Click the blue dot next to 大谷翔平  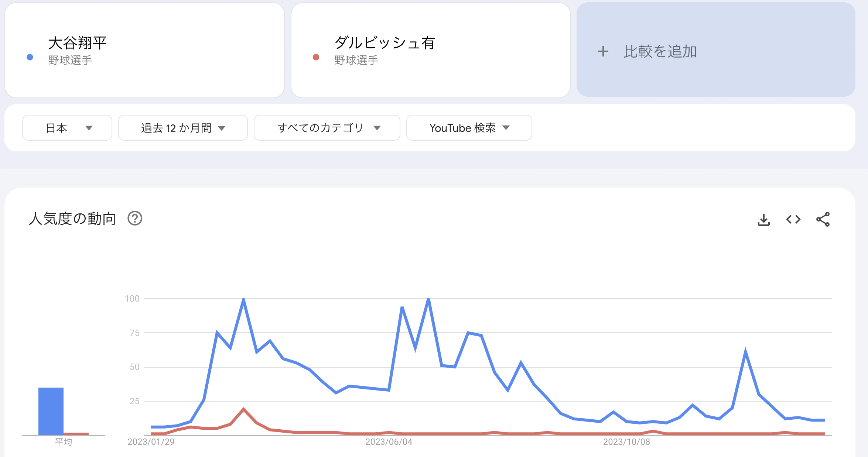click(30, 57)
